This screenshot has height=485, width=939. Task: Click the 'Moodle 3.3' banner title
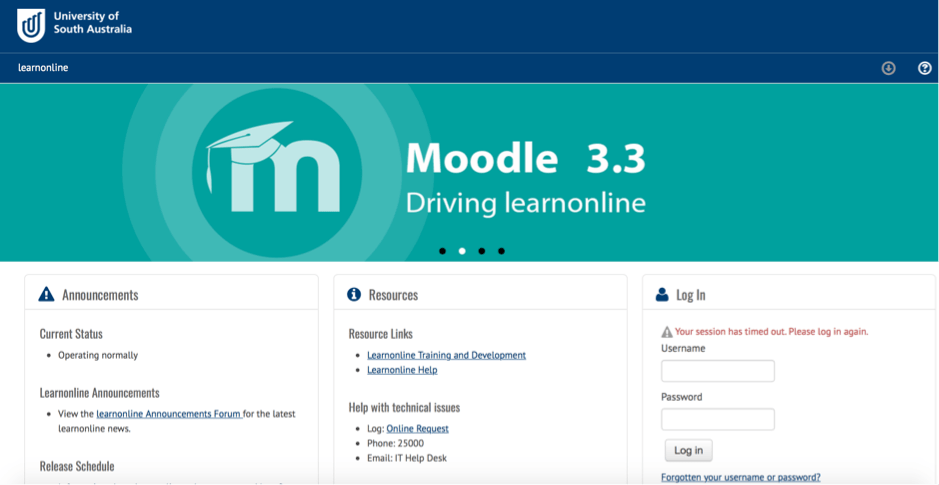click(x=525, y=159)
